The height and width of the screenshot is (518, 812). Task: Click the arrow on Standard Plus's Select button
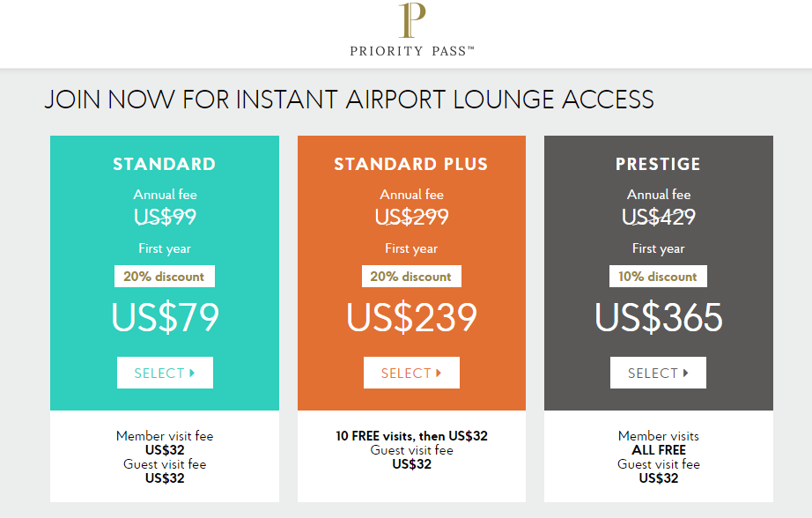pos(439,373)
